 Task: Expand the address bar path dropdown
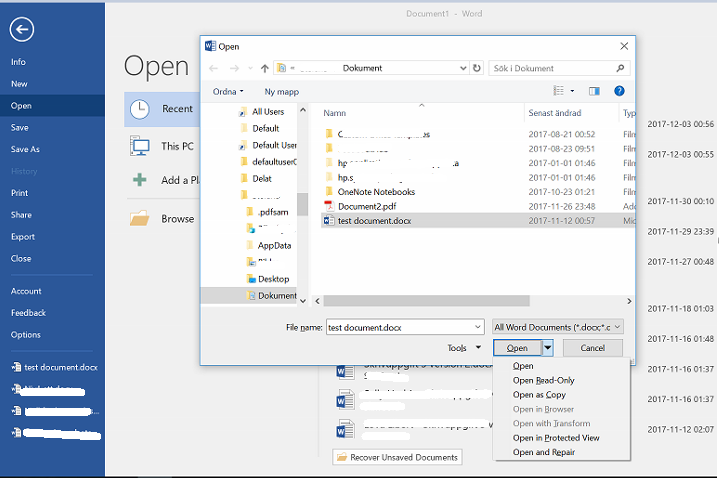pos(463,68)
